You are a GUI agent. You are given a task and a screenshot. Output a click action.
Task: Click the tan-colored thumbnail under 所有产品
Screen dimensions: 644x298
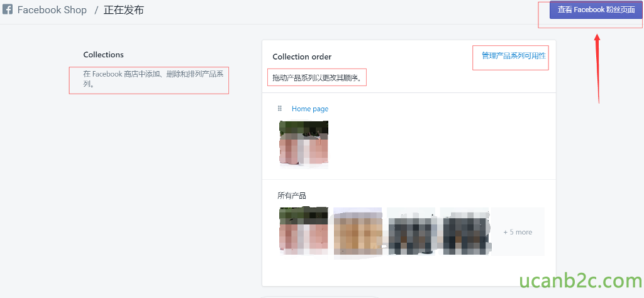click(x=357, y=231)
